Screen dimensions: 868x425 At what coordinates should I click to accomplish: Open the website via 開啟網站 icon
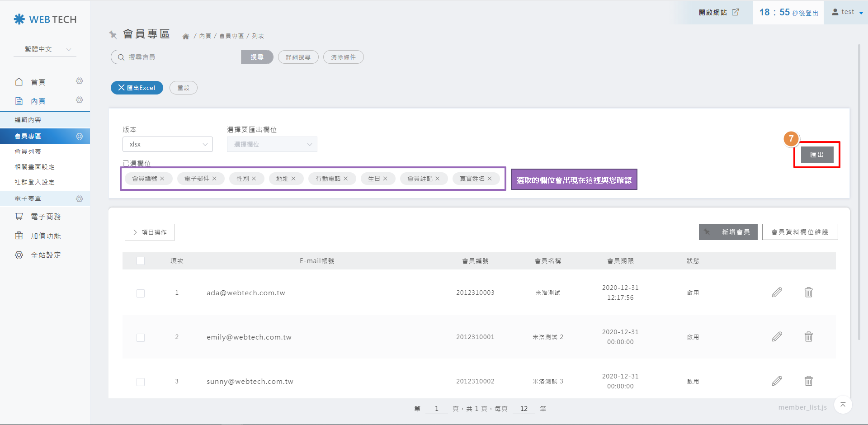click(x=736, y=12)
